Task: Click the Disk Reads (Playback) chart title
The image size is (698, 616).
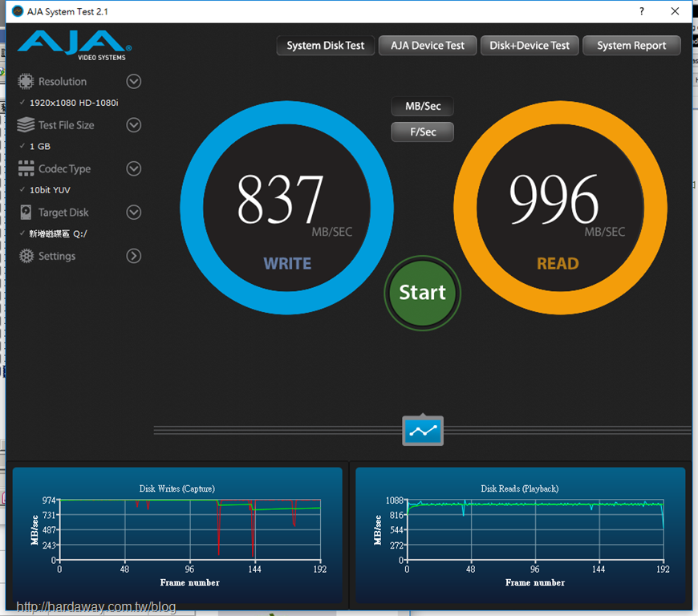Action: point(520,488)
